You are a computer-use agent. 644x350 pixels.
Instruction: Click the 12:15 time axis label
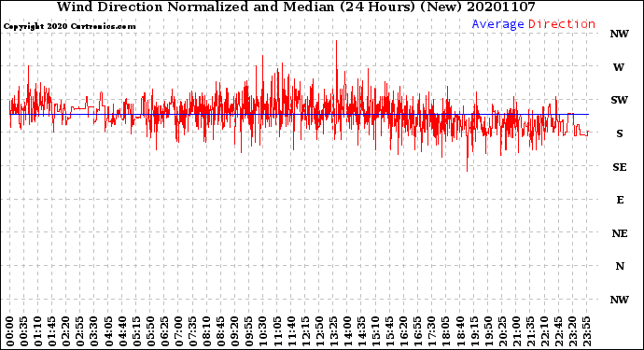(x=305, y=331)
